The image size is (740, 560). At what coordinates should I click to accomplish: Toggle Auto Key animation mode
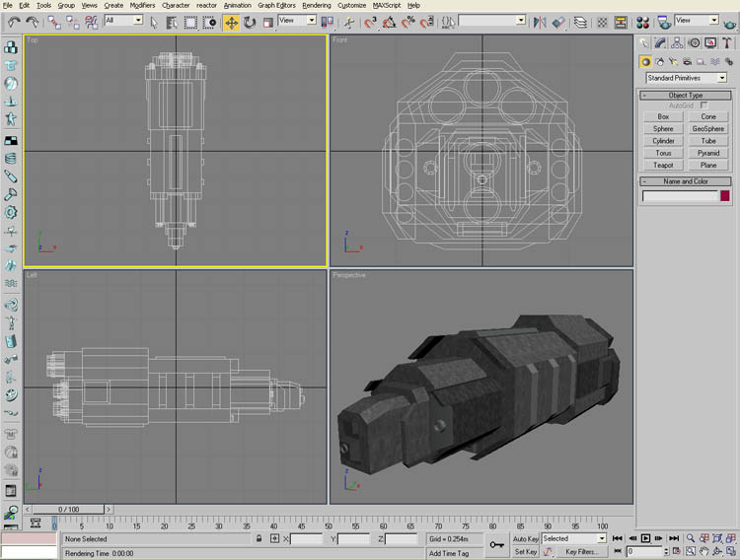pyautogui.click(x=525, y=539)
